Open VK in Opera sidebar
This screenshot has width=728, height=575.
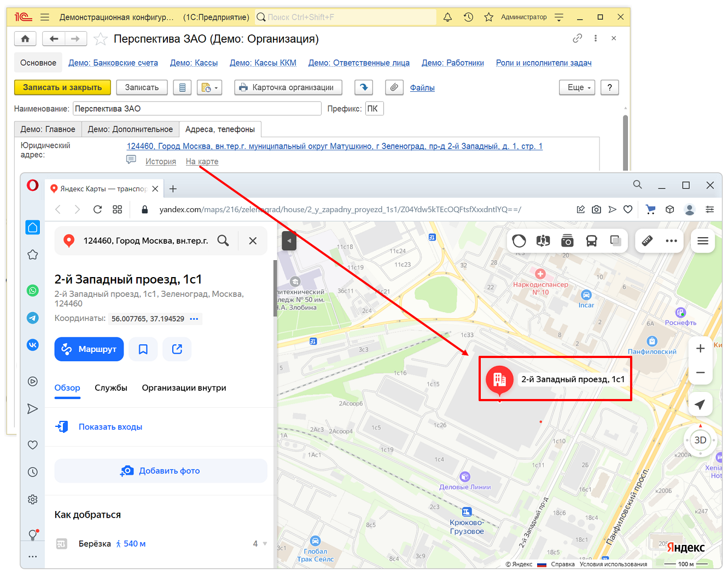point(33,345)
